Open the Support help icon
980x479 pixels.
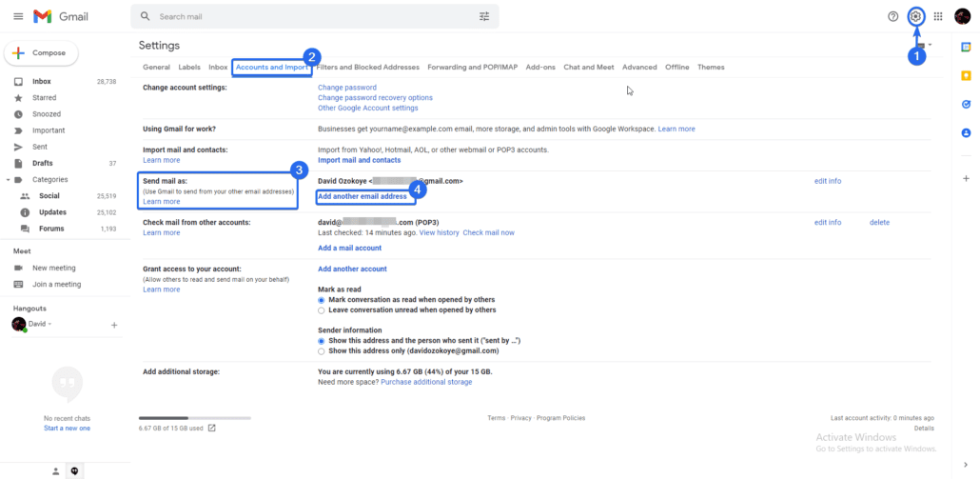893,17
